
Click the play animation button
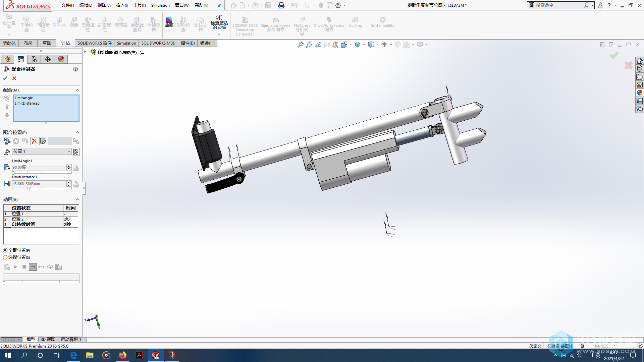click(x=15, y=267)
